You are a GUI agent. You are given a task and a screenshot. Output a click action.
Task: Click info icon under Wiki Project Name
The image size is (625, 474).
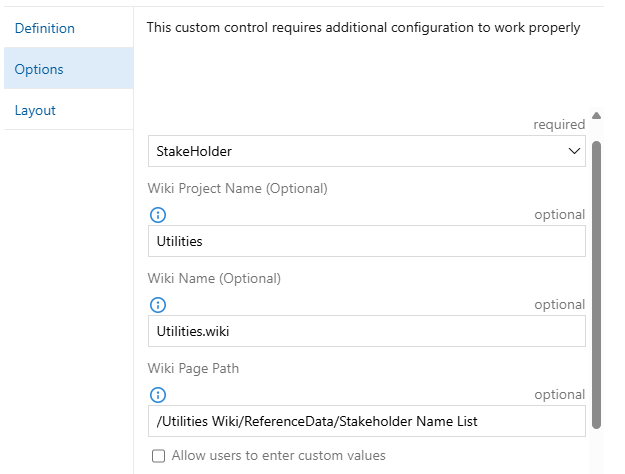pyautogui.click(x=157, y=214)
